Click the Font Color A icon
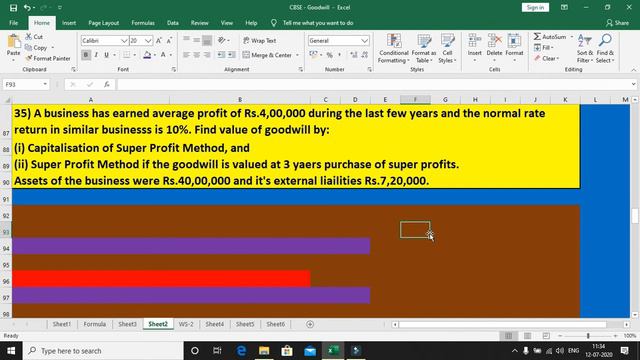This screenshot has height=360, width=640. pyautogui.click(x=163, y=55)
